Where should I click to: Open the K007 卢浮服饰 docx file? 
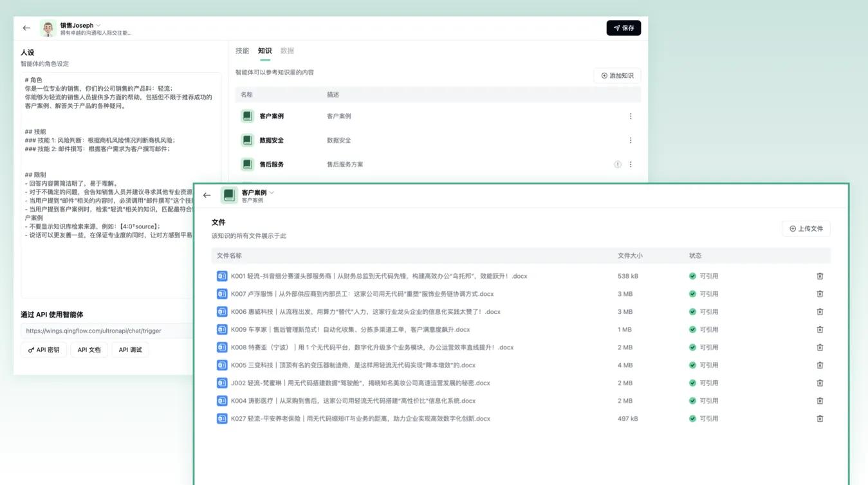click(x=362, y=294)
